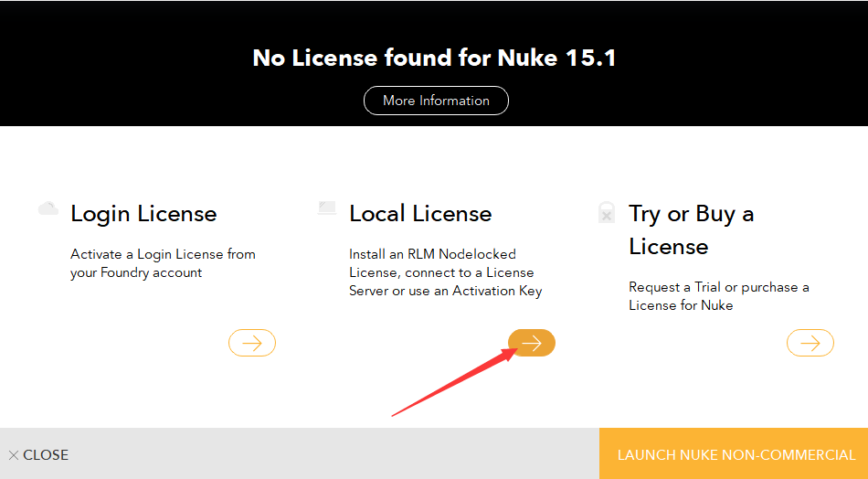Click the Foundry account login description text
This screenshot has width=868, height=479.
click(x=163, y=263)
